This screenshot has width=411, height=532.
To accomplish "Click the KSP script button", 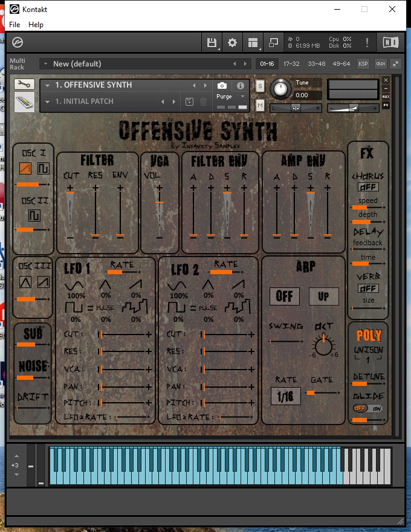I will (363, 64).
